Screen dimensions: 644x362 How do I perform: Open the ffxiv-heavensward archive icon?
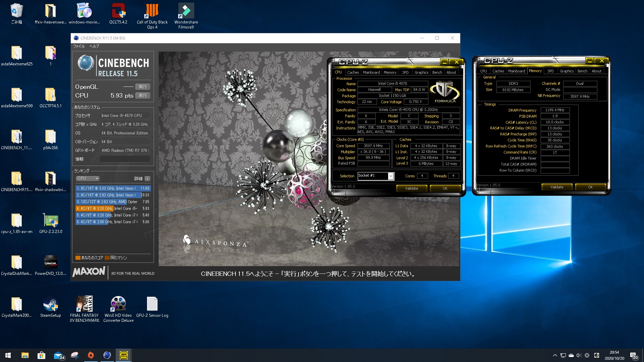[x=50, y=13]
